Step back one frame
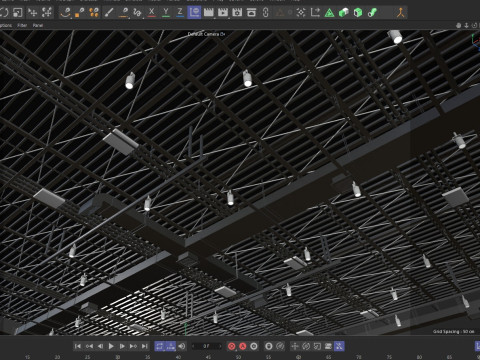Screen dimensions: 480x360 coord(100,346)
